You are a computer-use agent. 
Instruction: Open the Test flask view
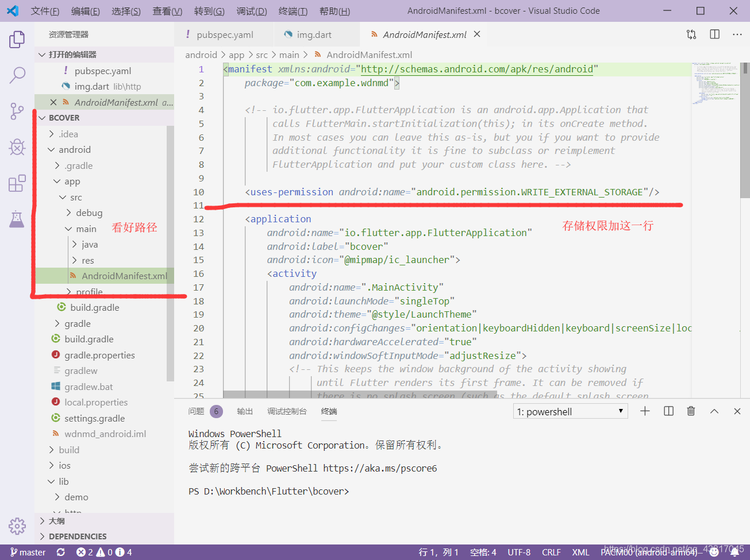[17, 219]
